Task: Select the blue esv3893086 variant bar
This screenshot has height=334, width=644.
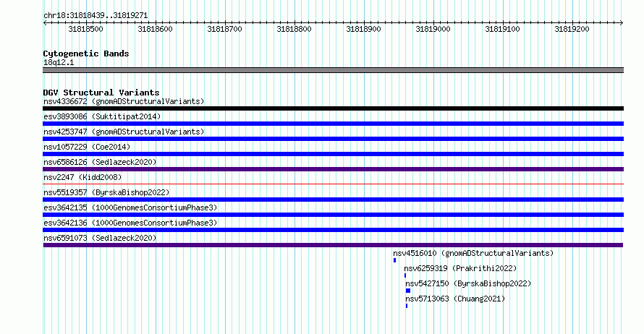Action: [x=333, y=124]
